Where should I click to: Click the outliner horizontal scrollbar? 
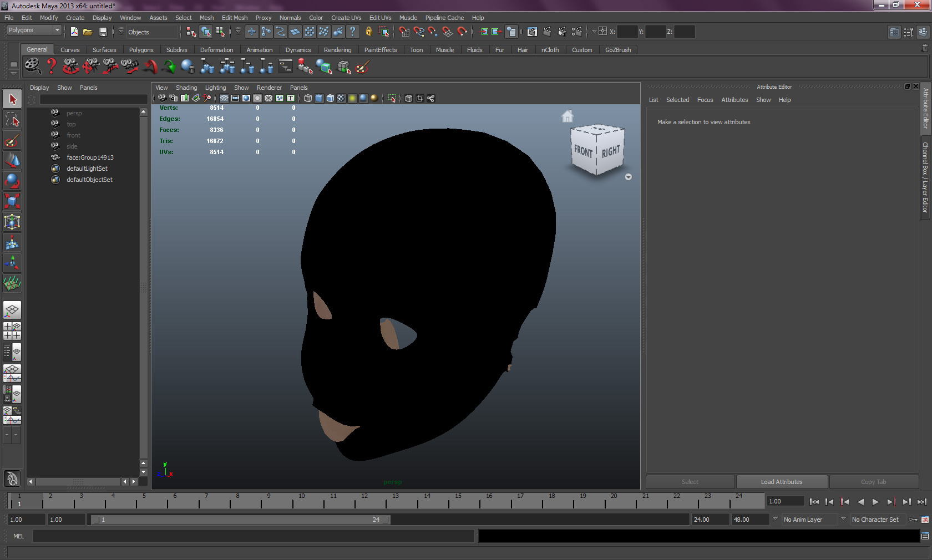78,482
